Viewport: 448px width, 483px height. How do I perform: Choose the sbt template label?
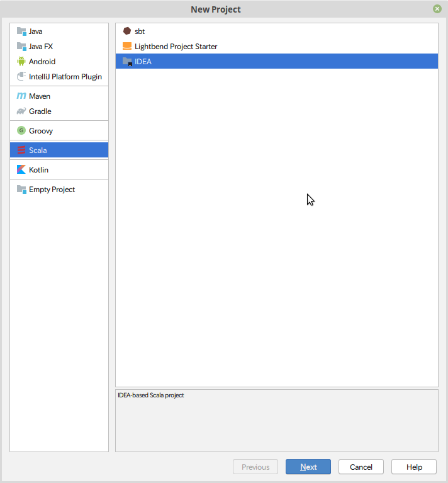tap(140, 31)
